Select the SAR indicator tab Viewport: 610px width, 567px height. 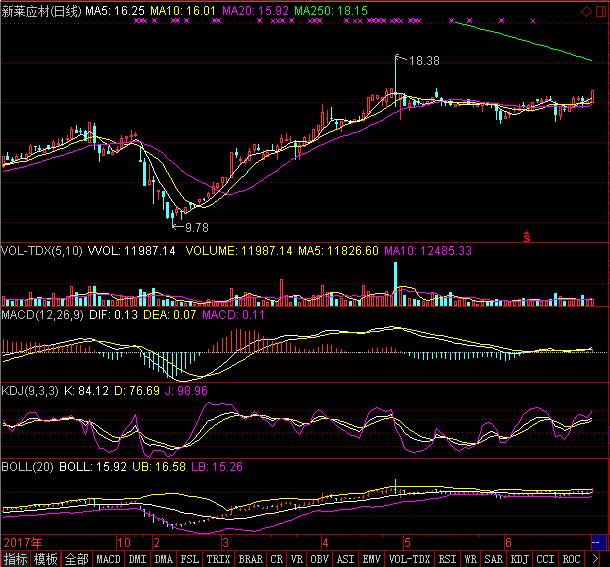tap(494, 559)
